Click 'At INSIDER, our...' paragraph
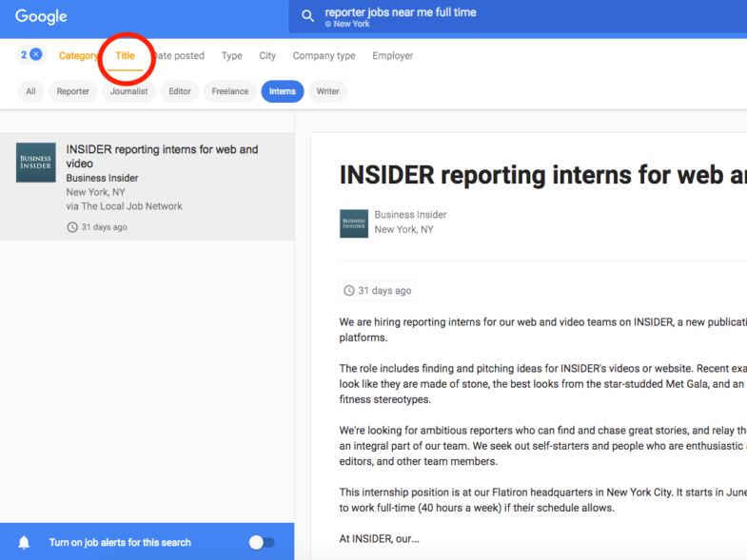 click(380, 538)
